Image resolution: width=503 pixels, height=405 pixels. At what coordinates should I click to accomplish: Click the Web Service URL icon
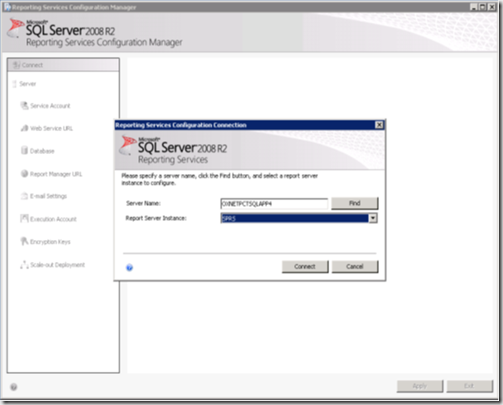coord(24,128)
